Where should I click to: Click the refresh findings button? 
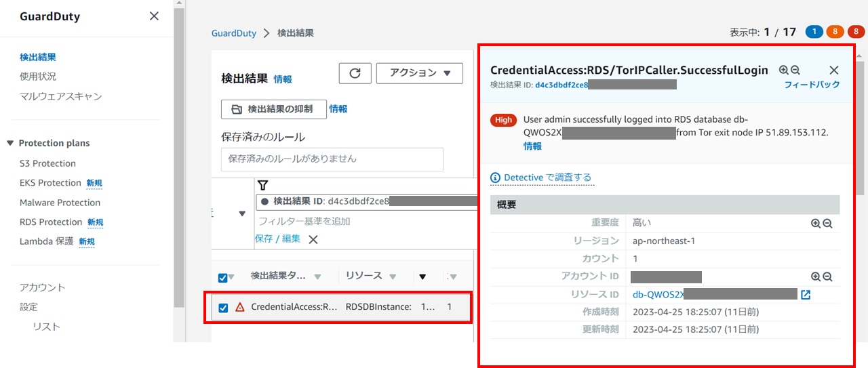[355, 73]
